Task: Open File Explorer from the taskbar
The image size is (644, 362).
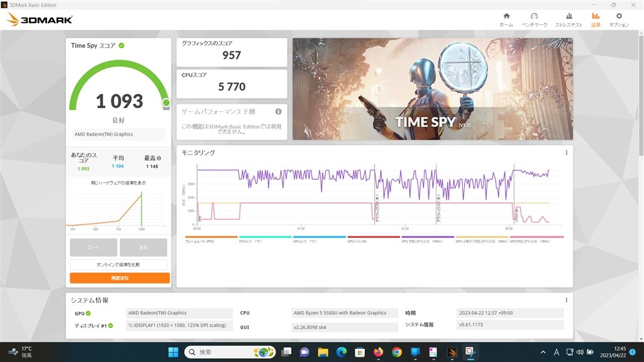Action: pos(323,352)
